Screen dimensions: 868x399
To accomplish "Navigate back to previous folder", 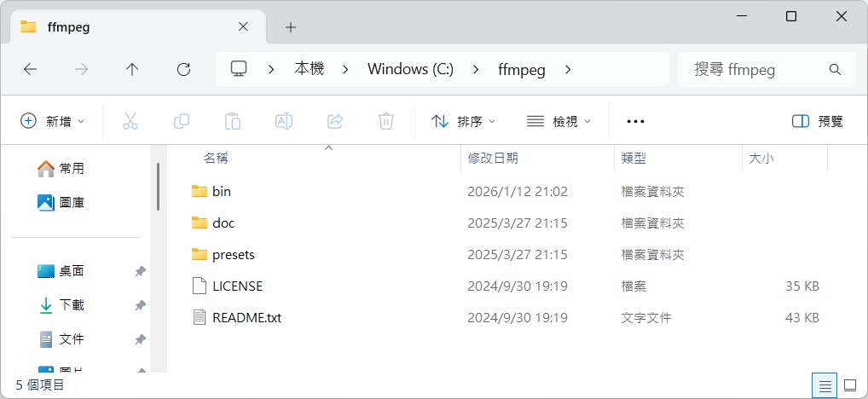I will tap(31, 70).
